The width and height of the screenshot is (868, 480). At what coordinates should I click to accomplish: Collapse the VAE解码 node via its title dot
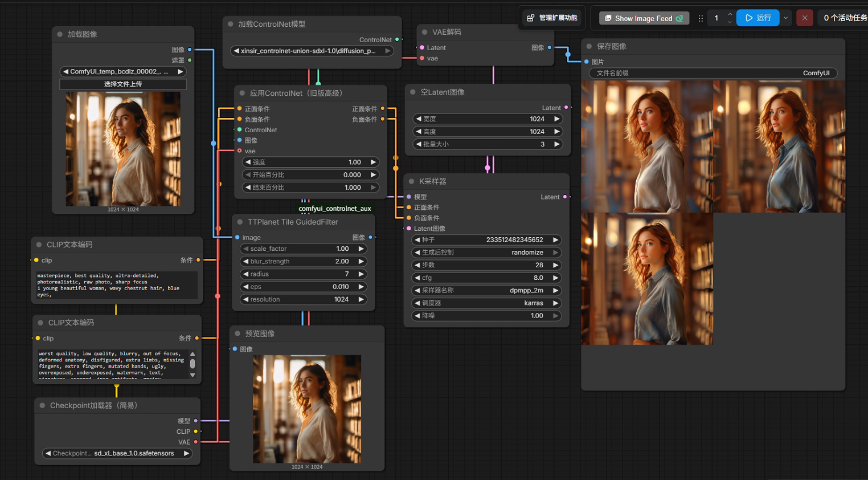pyautogui.click(x=424, y=32)
